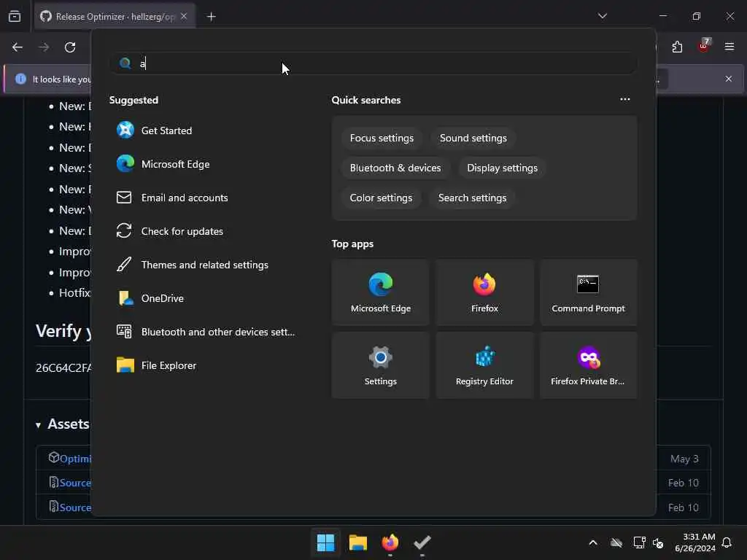The height and width of the screenshot is (560, 747).
Task: Click the network tray icon
Action: pyautogui.click(x=639, y=542)
